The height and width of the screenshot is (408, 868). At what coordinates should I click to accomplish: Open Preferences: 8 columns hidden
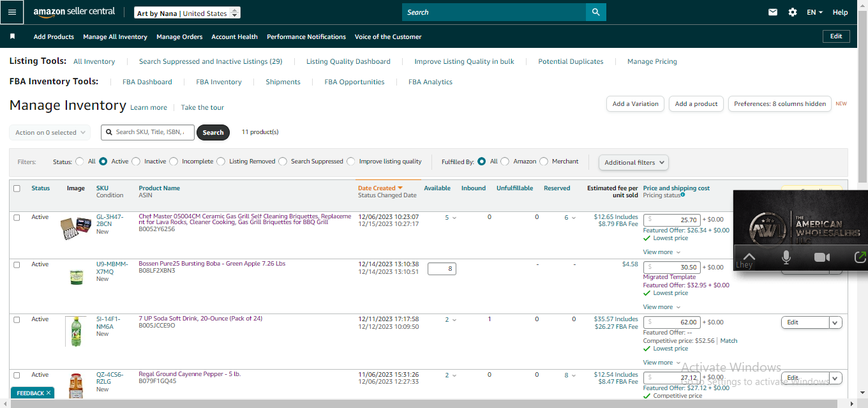[x=779, y=104]
